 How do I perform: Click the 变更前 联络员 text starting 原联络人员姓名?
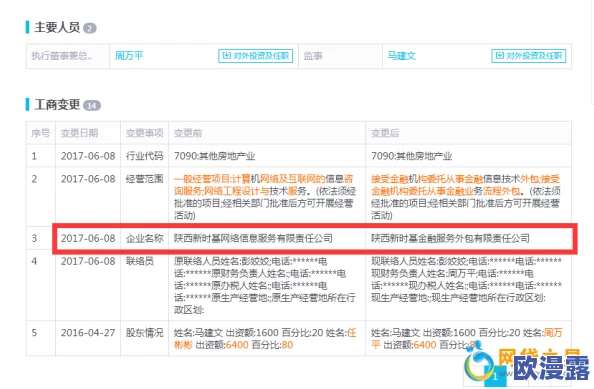[265, 285]
